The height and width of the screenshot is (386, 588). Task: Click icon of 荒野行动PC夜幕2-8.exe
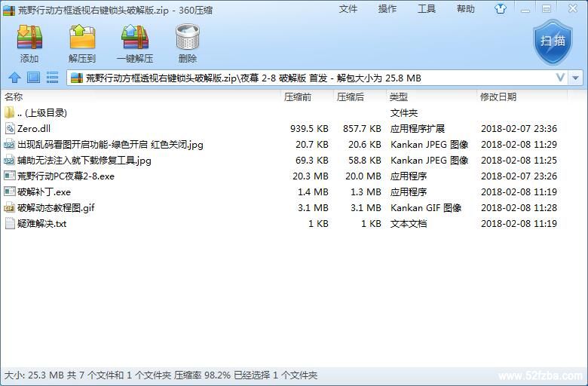9,176
